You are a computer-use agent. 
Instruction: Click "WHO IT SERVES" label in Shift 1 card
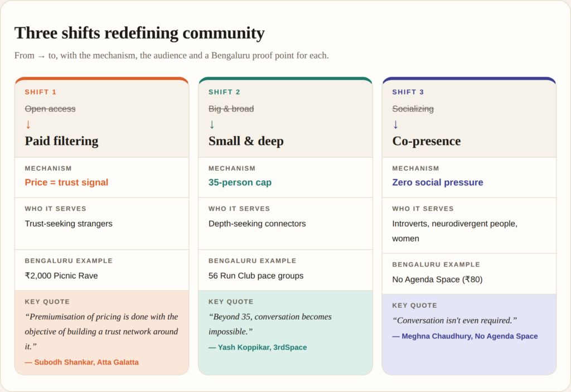(56, 209)
